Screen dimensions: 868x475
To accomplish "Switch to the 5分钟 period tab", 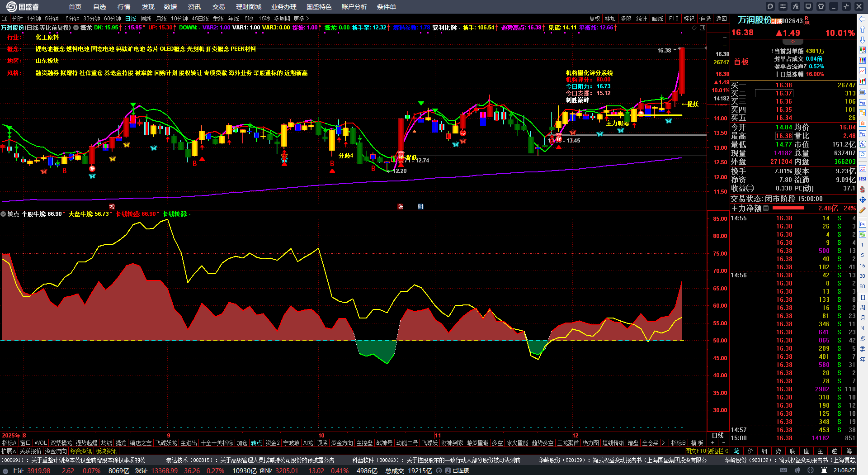I will click(52, 19).
